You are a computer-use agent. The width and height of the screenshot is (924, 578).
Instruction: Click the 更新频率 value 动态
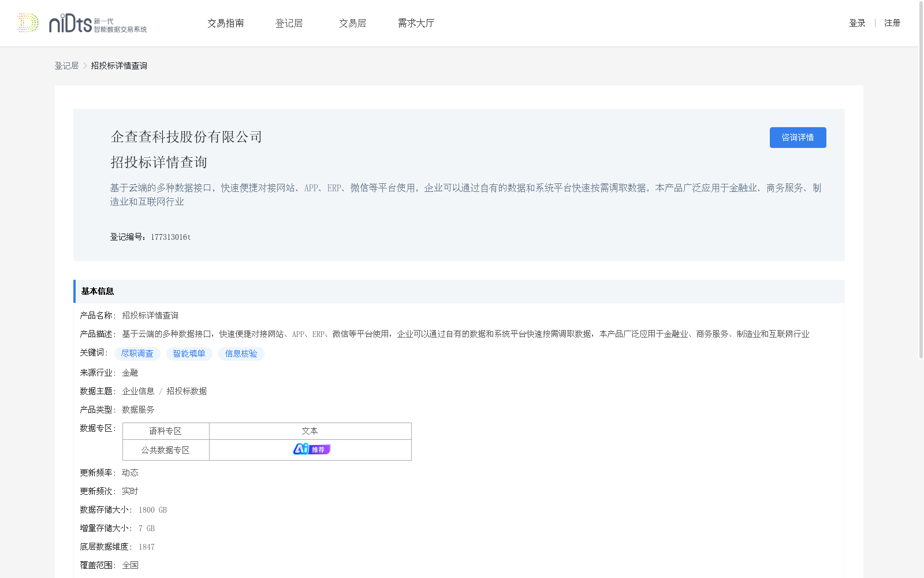click(x=130, y=473)
